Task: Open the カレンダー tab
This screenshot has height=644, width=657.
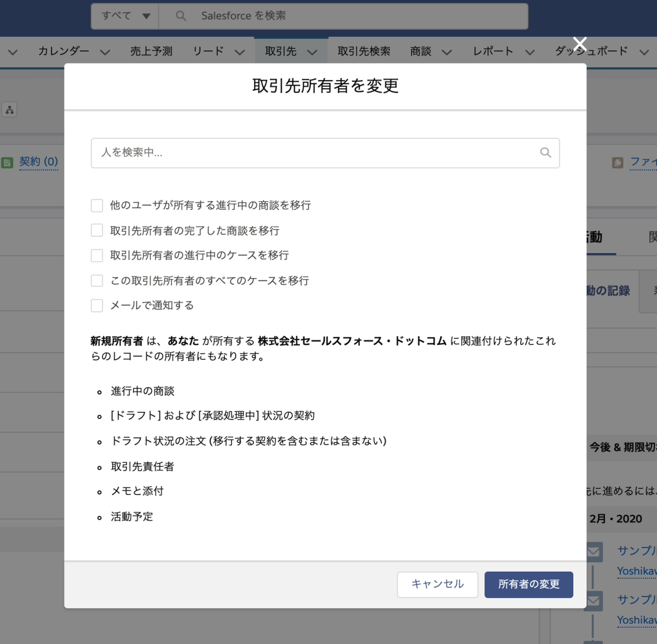Action: 64,51
